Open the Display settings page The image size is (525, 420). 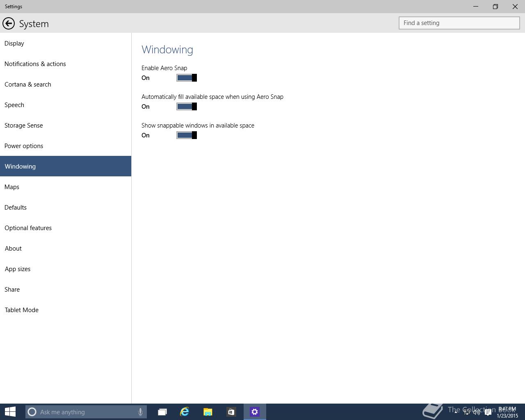pyautogui.click(x=66, y=43)
